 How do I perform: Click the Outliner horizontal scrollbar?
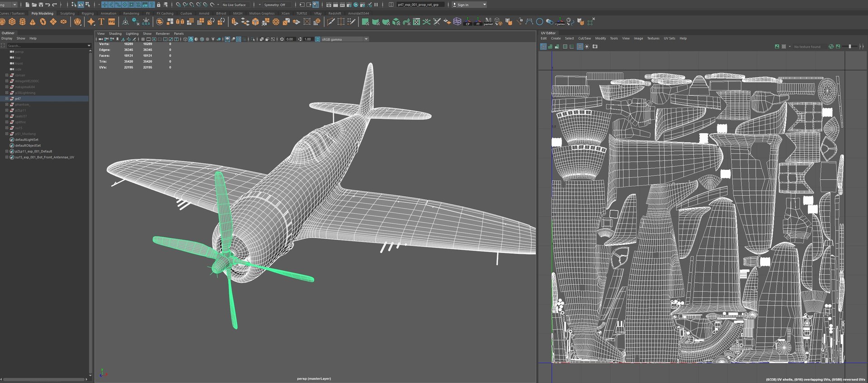click(x=44, y=379)
